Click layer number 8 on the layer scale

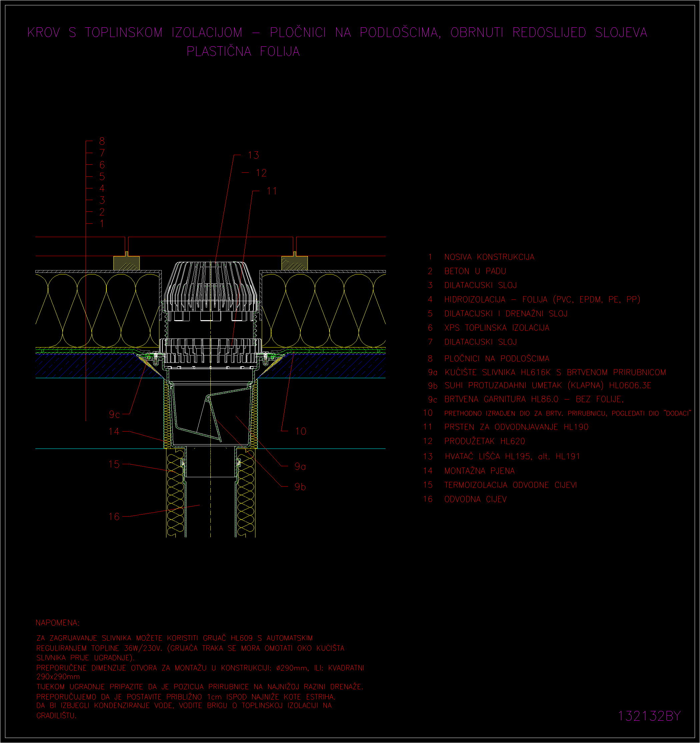(x=102, y=141)
